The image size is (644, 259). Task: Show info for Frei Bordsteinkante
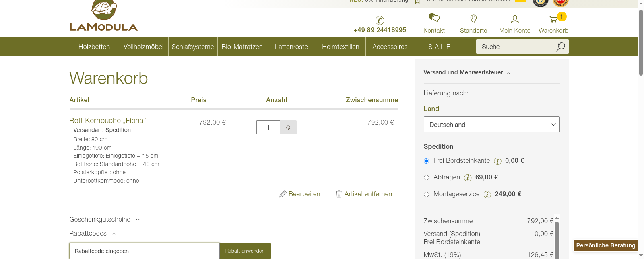[498, 161]
